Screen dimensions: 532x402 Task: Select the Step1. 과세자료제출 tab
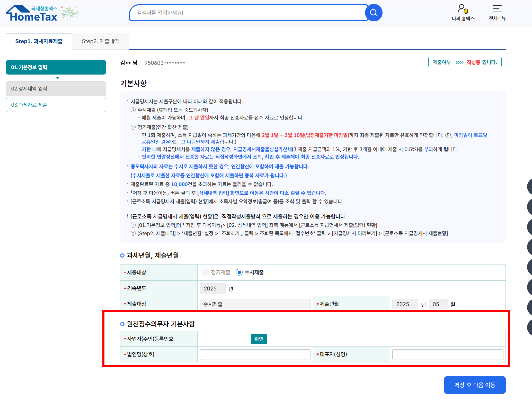click(x=39, y=41)
